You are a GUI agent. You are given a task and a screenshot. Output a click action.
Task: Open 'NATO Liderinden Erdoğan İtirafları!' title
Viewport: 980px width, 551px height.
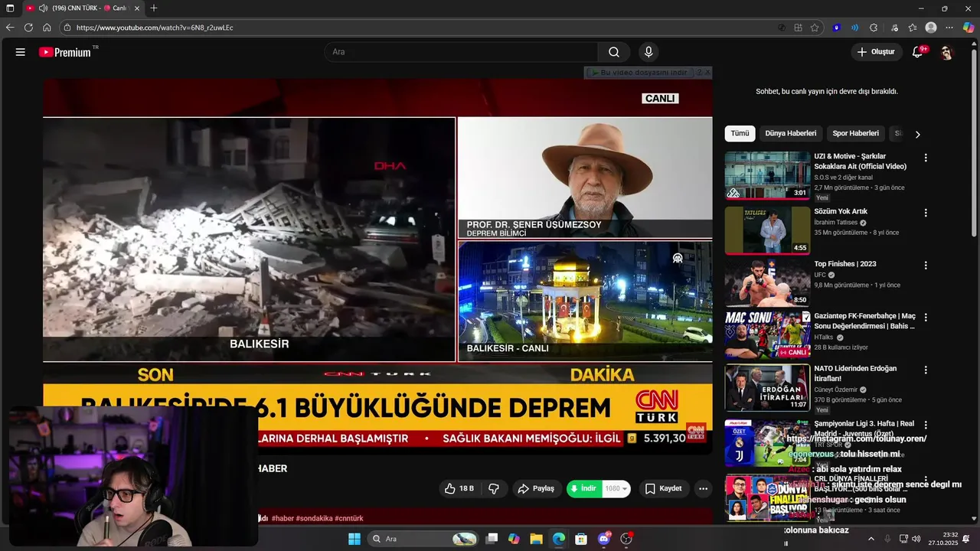pyautogui.click(x=855, y=373)
